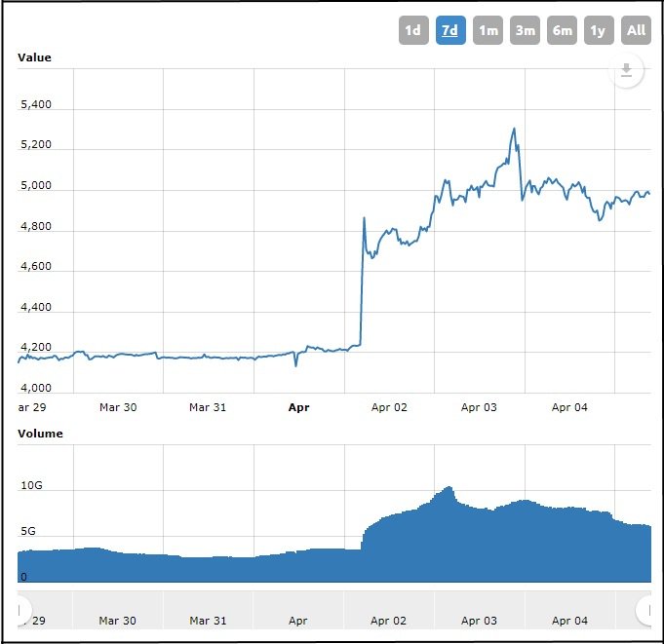
Task: Choose the 1y time range
Action: click(x=598, y=30)
